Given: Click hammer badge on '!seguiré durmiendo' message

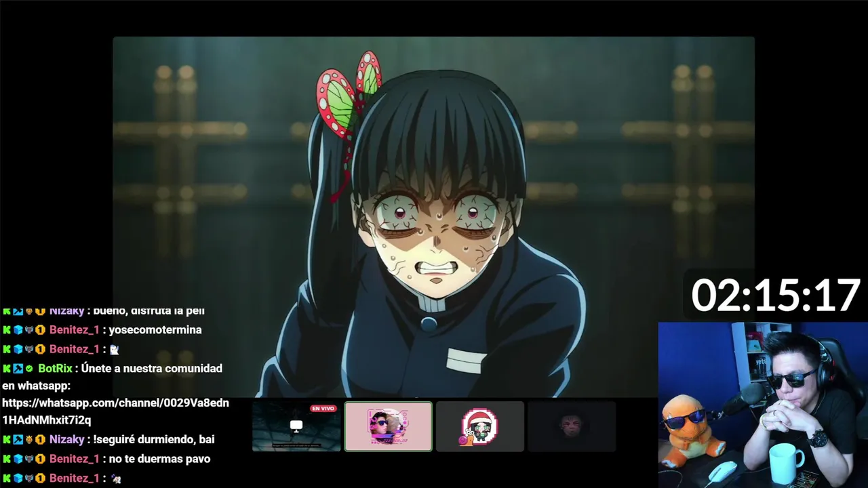Looking at the screenshot, I should pyautogui.click(x=18, y=440).
